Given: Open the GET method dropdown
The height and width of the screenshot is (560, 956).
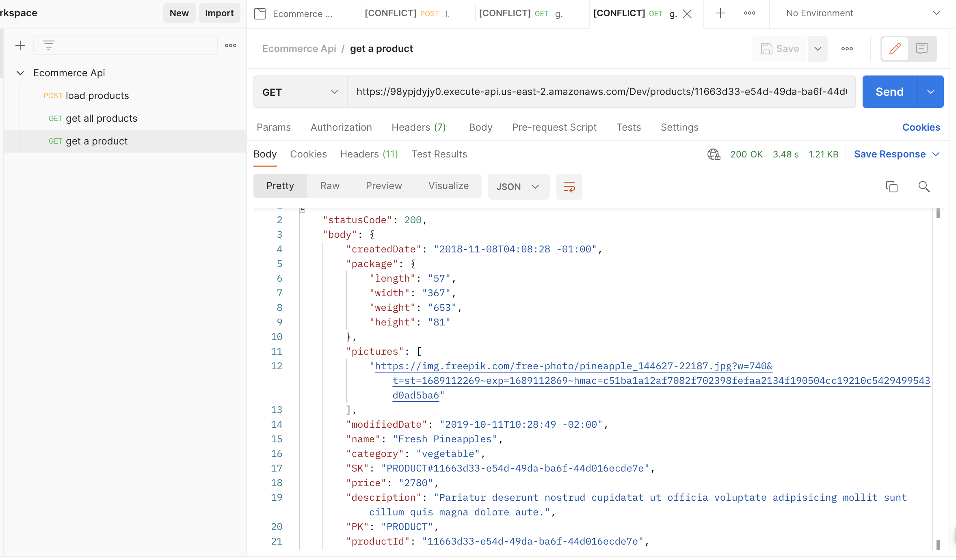Looking at the screenshot, I should (300, 92).
